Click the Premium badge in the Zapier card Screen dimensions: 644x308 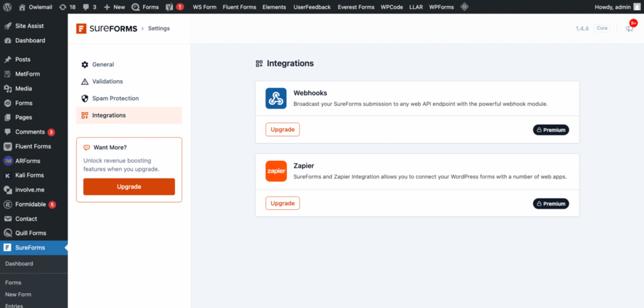(551, 204)
